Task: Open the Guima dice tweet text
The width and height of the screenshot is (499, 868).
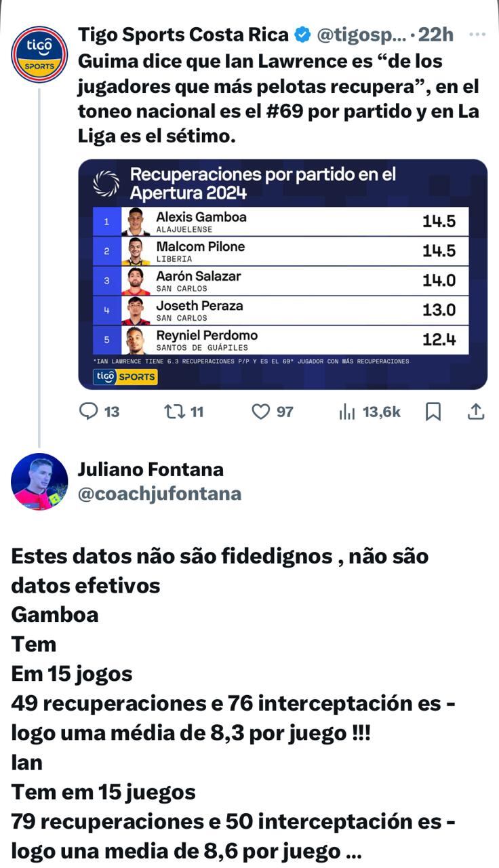Action: [278, 98]
